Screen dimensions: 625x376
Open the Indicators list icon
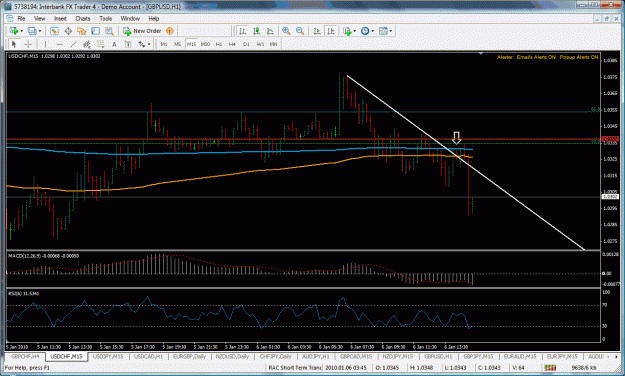coord(347,31)
